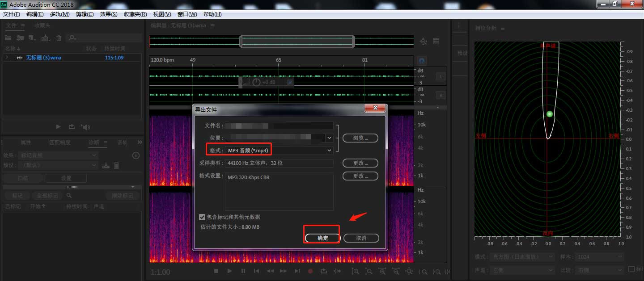The height and width of the screenshot is (281, 644).
Task: Toggle the auto-play speaker icon in files panel
Action: pos(85,126)
